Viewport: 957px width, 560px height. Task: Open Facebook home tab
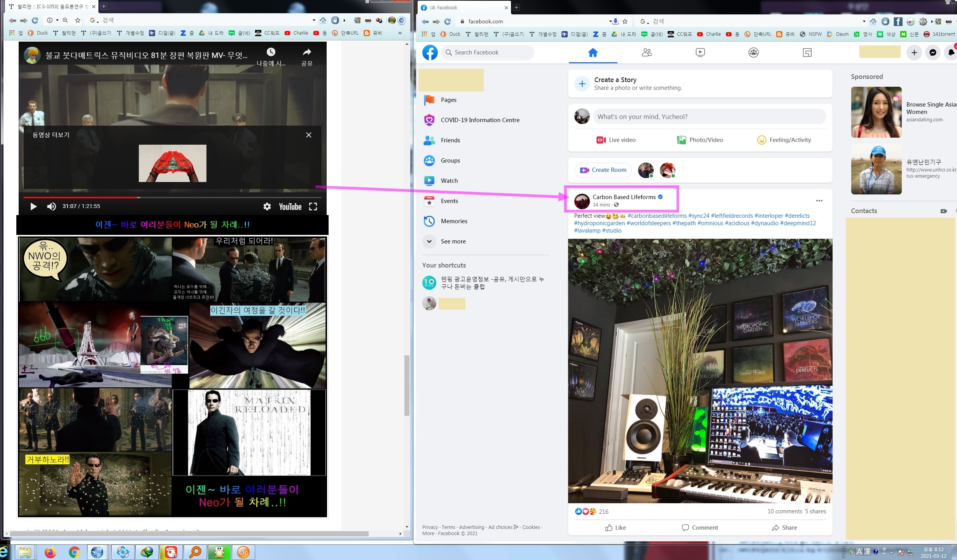pyautogui.click(x=593, y=52)
